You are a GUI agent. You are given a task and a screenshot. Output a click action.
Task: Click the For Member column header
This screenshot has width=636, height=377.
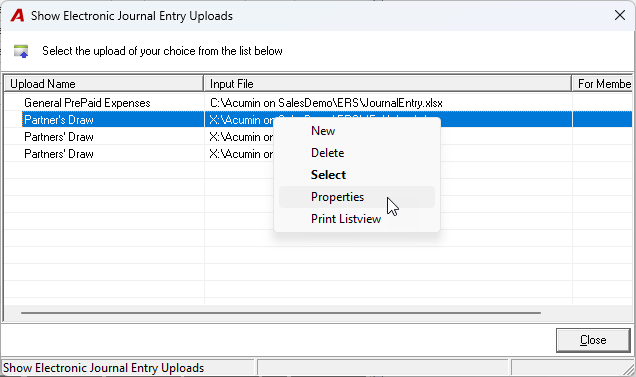[602, 84]
